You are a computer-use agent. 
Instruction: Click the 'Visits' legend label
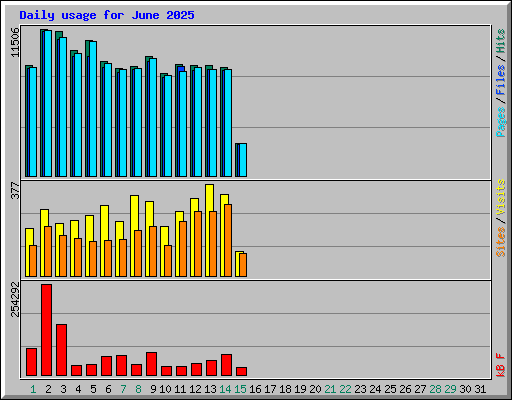501,197
